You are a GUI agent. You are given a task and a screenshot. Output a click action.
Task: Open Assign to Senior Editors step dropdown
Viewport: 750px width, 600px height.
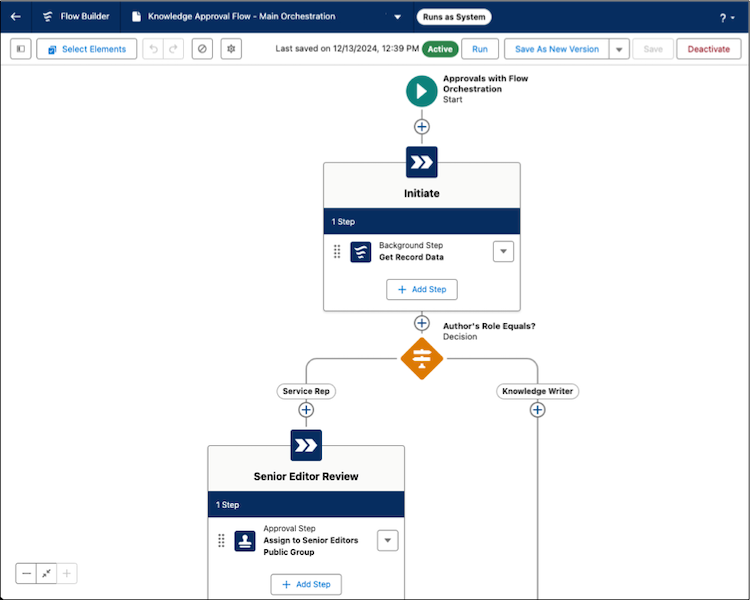pos(387,541)
